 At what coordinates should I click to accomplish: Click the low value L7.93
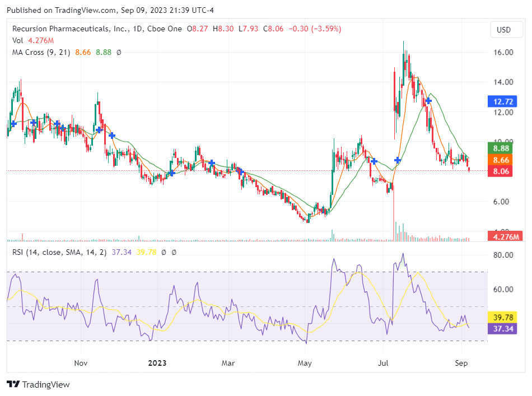point(248,29)
